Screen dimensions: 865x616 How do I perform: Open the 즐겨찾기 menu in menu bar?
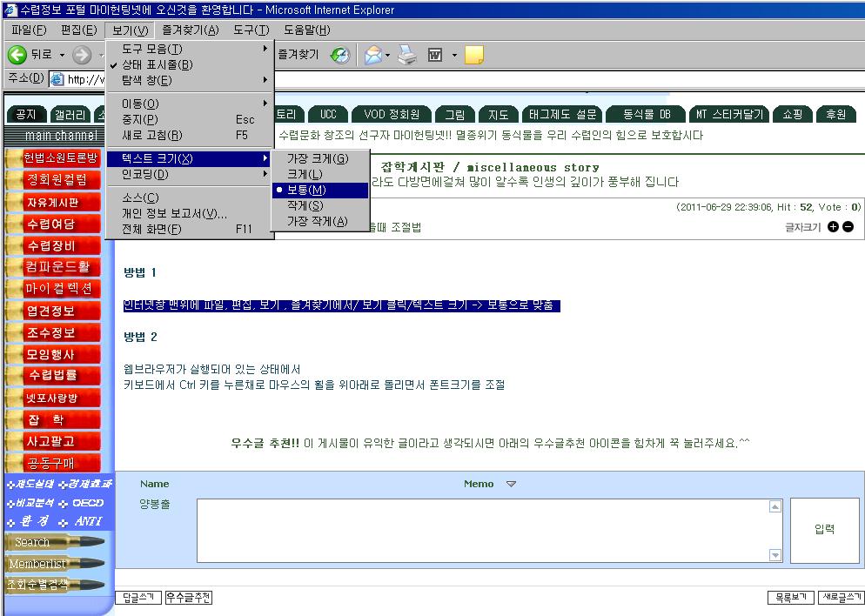pyautogui.click(x=190, y=30)
